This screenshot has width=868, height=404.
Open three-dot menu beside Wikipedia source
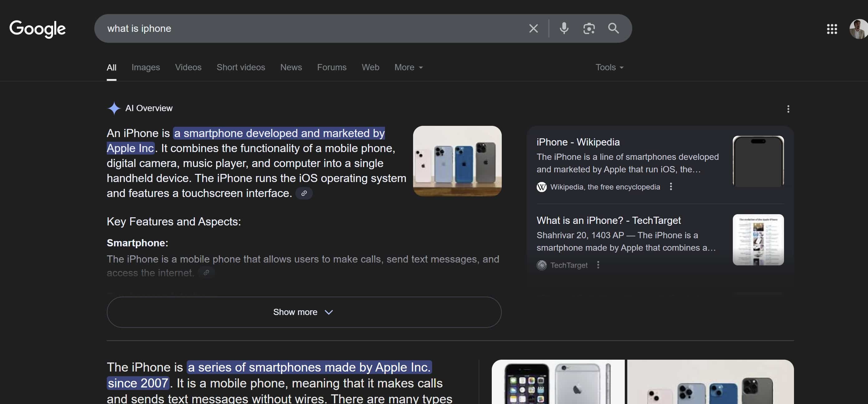[x=671, y=186]
